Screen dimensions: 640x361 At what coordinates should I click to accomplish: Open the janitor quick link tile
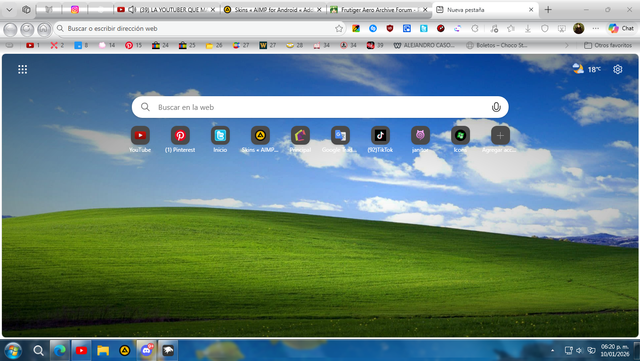point(420,136)
